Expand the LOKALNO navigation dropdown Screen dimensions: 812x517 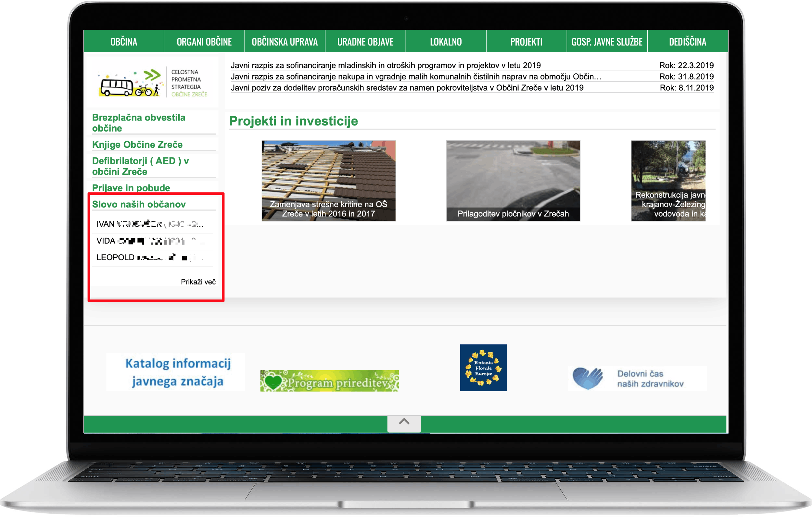tap(445, 42)
